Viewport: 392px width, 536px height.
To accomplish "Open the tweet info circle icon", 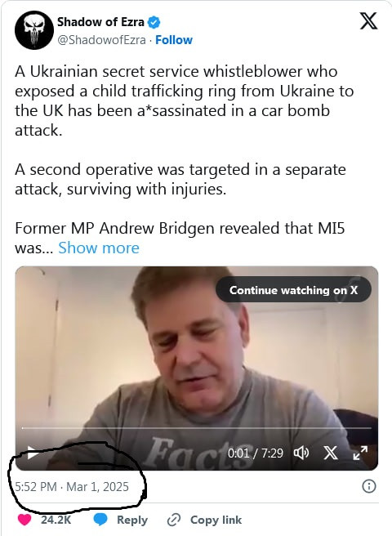I will 369,486.
